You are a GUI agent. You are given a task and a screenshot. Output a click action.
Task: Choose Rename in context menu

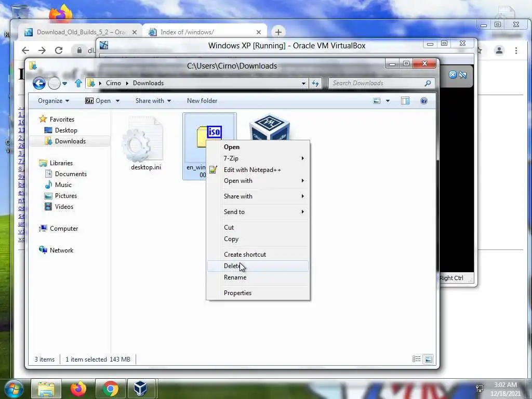258,277
